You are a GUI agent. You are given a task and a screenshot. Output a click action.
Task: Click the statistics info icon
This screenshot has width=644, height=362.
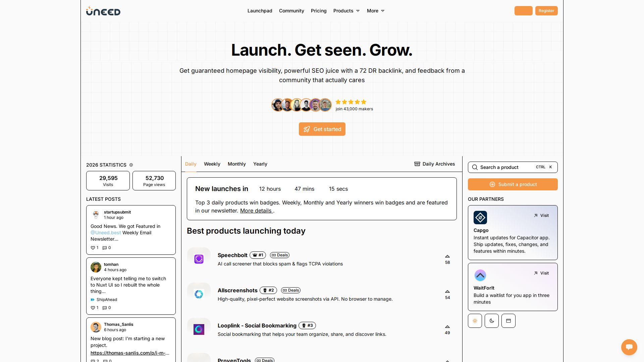pyautogui.click(x=131, y=165)
